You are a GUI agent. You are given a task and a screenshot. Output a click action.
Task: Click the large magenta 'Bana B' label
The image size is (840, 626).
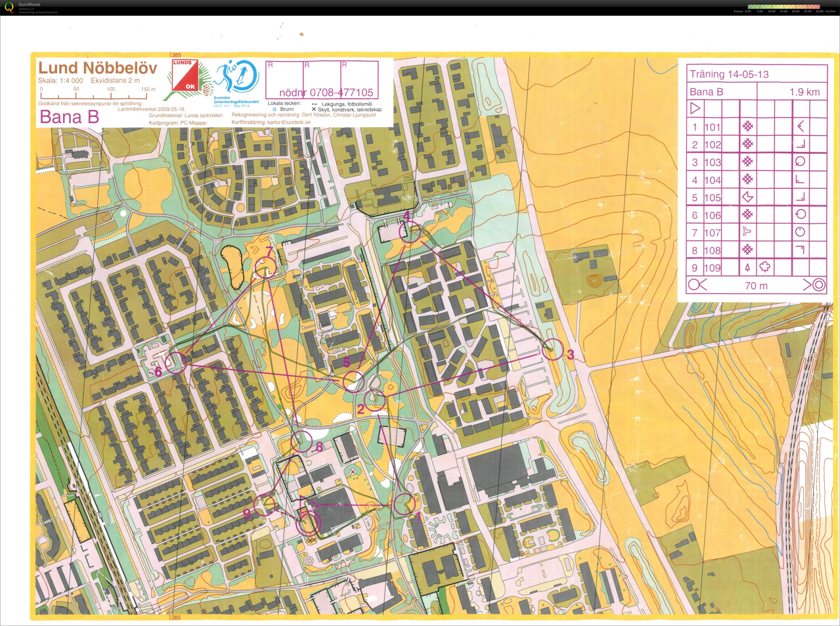pos(69,117)
